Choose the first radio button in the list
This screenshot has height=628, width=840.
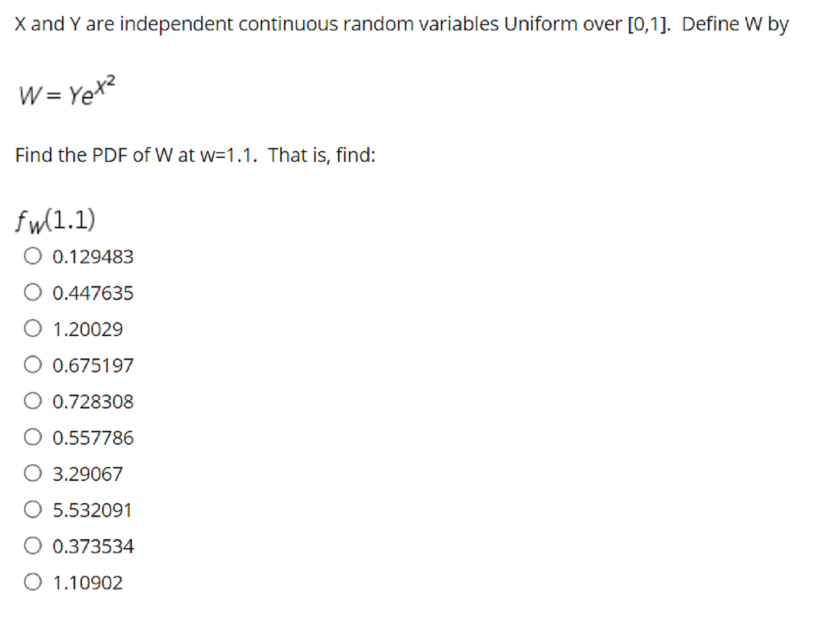click(32, 256)
